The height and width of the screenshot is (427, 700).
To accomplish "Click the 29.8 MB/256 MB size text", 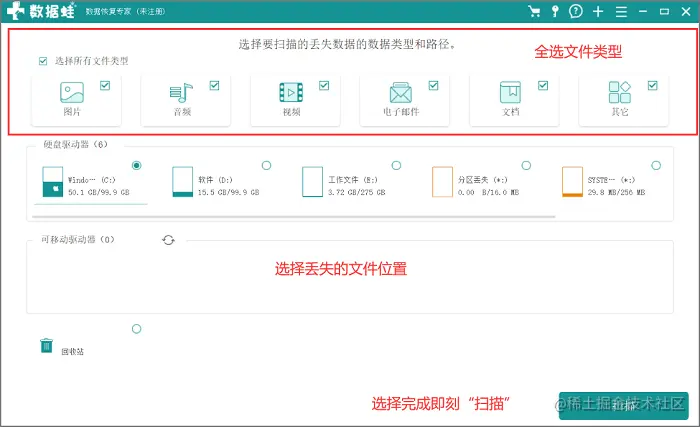I will point(617,192).
